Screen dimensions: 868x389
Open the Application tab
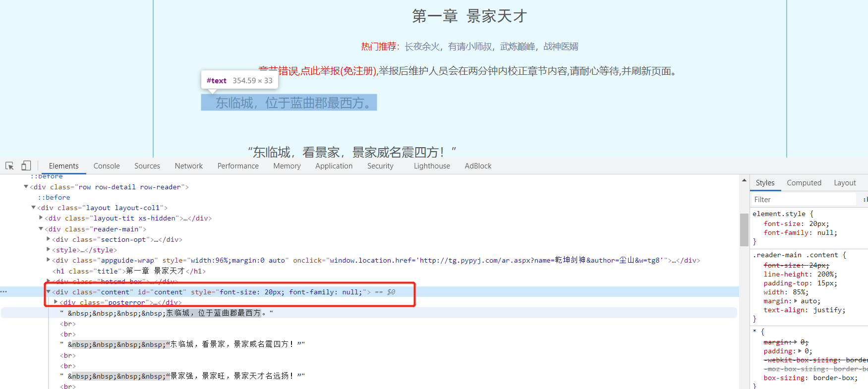point(334,166)
